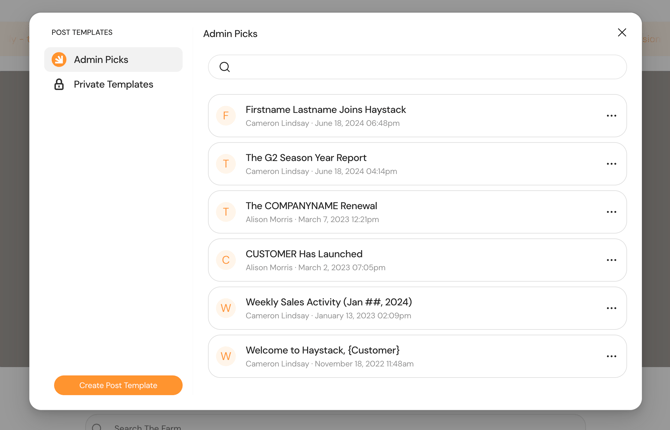670x430 pixels.
Task: Click the Admin Picks orange icon
Action: coord(59,60)
